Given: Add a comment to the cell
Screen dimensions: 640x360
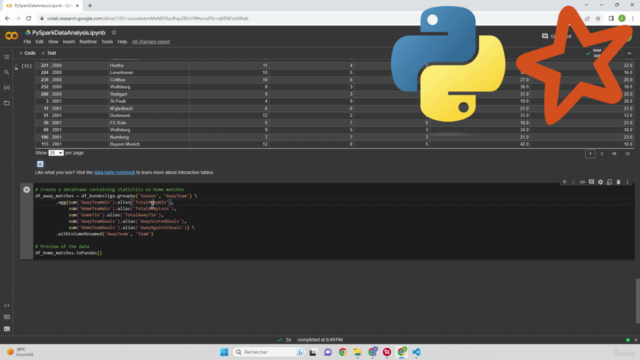Looking at the screenshot, I should tap(591, 182).
